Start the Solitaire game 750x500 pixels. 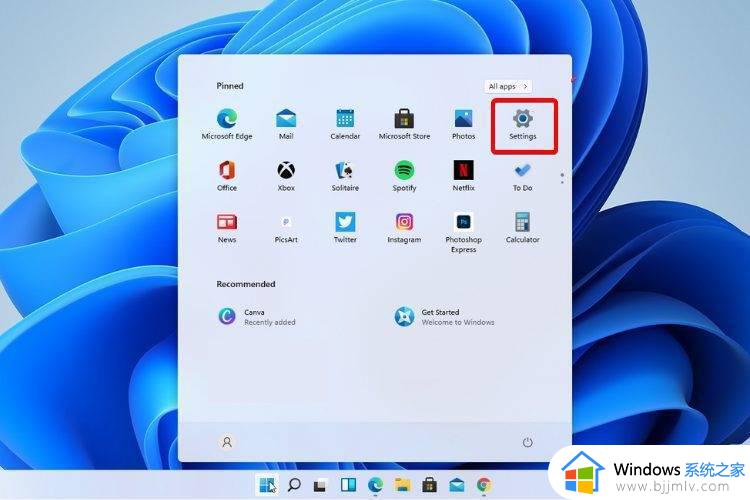[345, 176]
